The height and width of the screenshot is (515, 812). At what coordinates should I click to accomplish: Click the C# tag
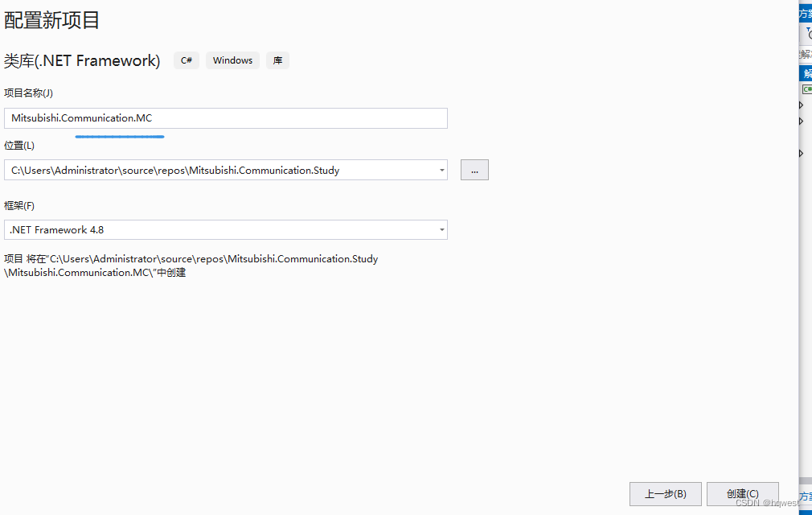[187, 60]
